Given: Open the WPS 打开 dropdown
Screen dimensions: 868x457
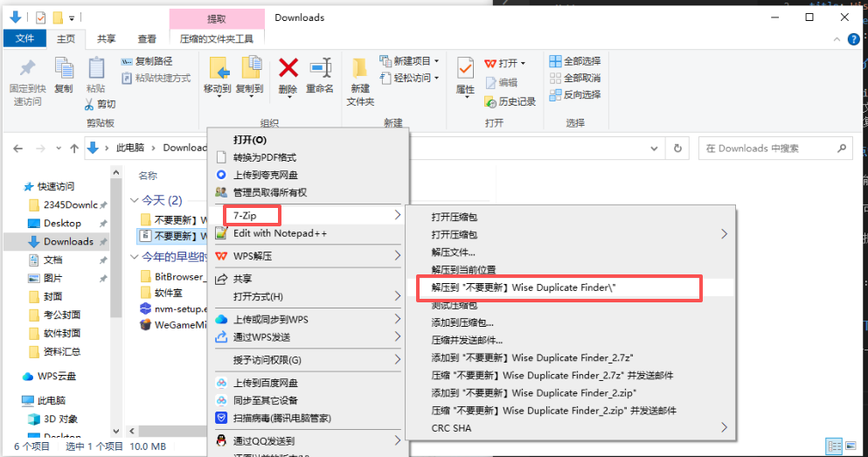Looking at the screenshot, I should click(505, 64).
